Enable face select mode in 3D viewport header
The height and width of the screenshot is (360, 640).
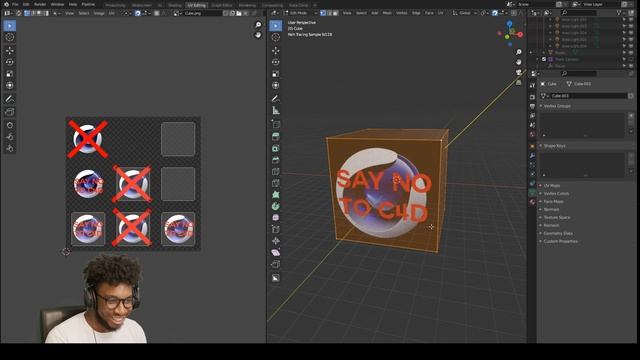pyautogui.click(x=336, y=13)
